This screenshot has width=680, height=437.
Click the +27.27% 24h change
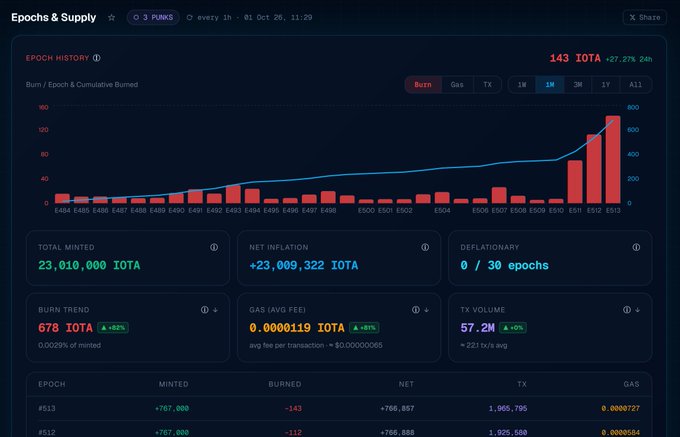629,59
